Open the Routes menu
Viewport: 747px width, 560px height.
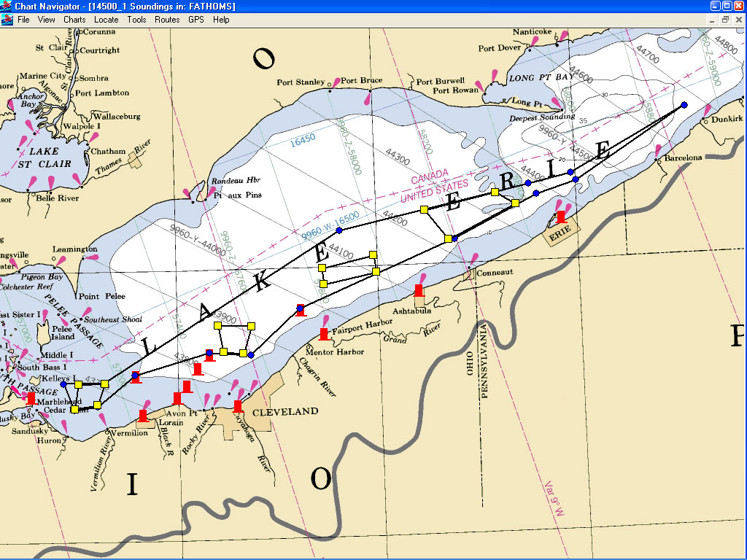point(167,20)
